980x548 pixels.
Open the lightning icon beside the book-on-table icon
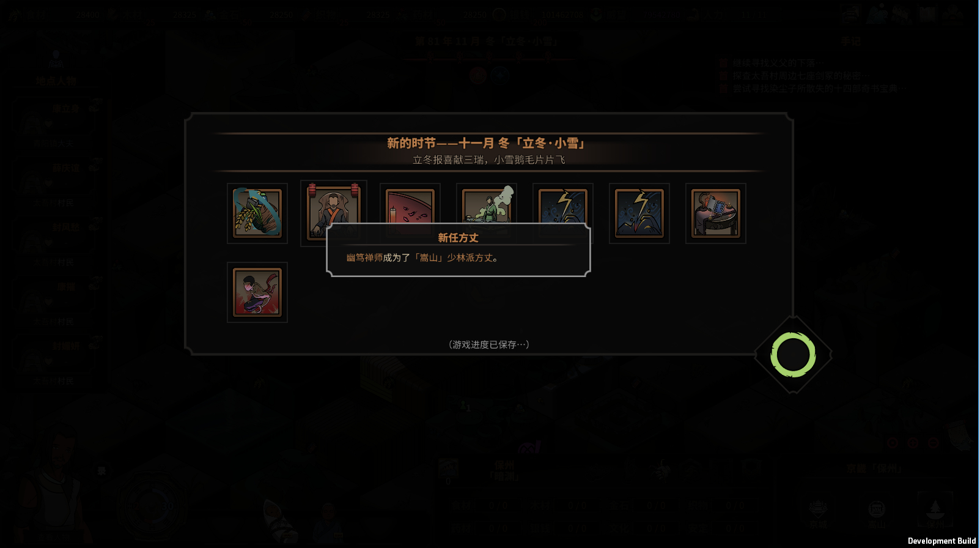[639, 213]
